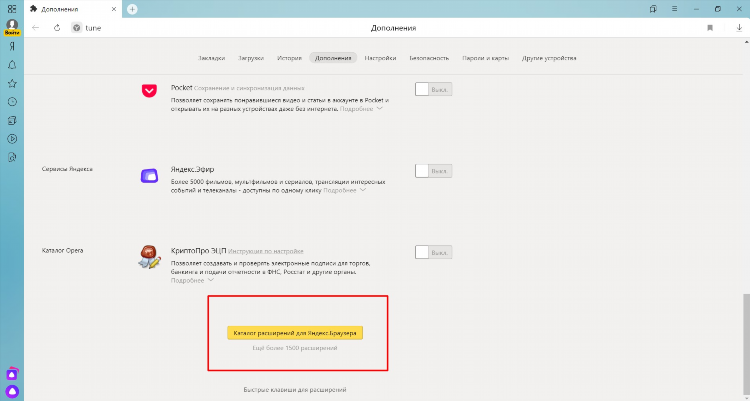Open Быстрые клавиши для расширений link
750x401 pixels.
[295, 390]
